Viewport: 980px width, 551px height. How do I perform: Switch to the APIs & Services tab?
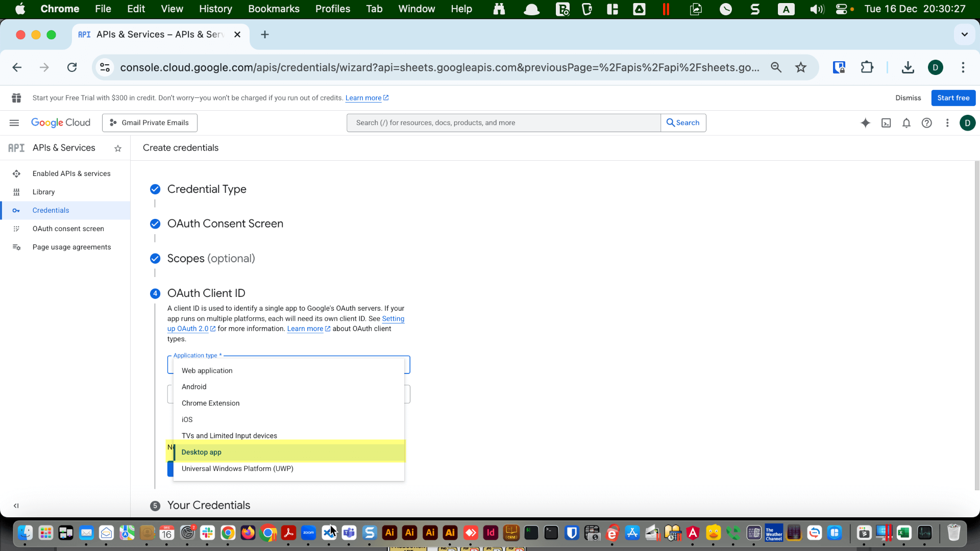click(x=153, y=34)
